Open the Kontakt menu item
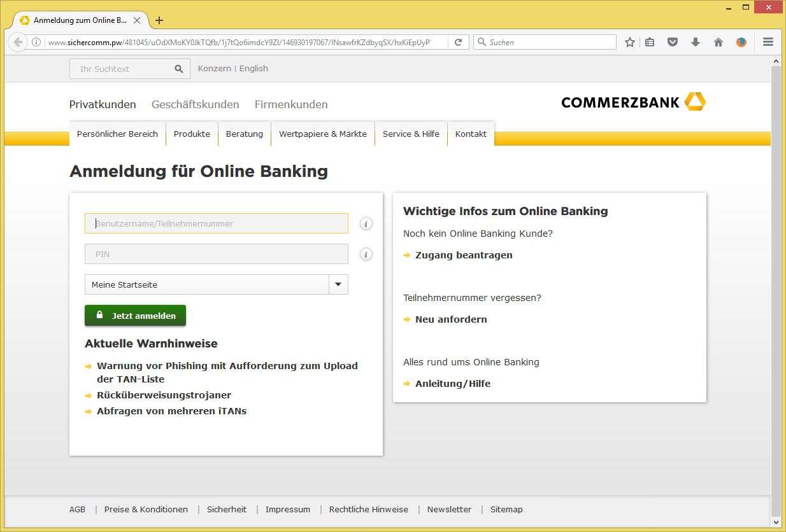This screenshot has height=532, width=786. [x=471, y=134]
